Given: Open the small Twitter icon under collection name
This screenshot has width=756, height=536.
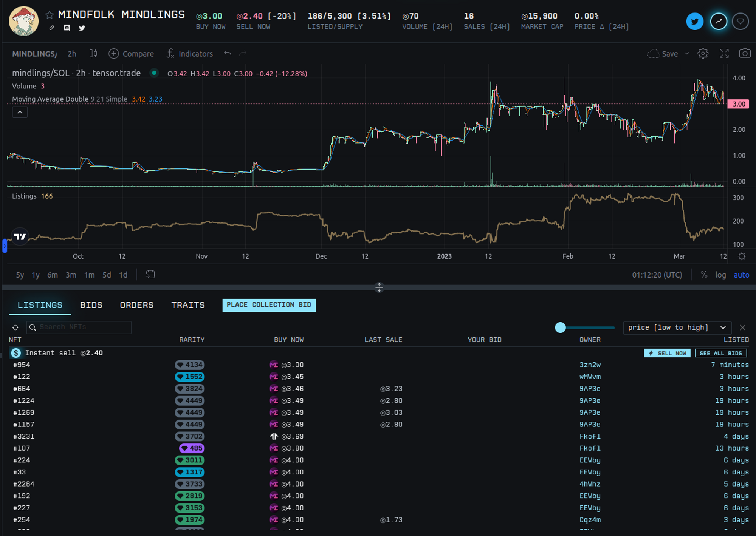Looking at the screenshot, I should pos(82,28).
